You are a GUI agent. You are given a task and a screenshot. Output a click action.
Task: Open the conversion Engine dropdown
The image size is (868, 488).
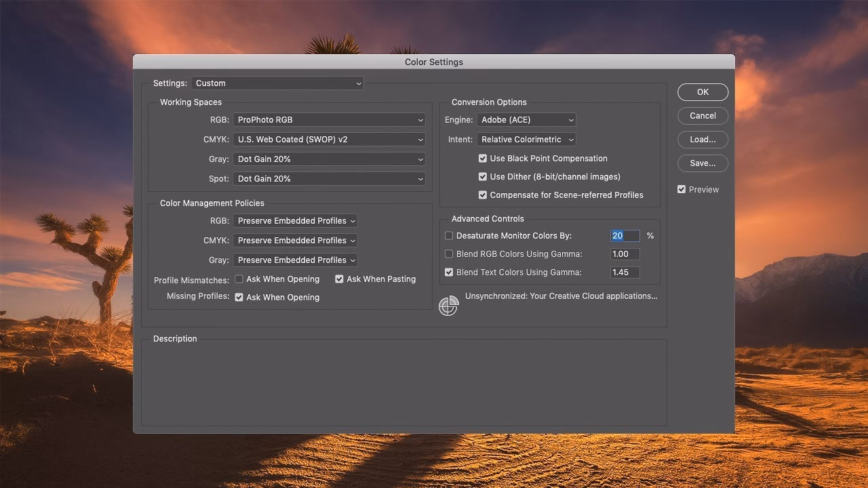click(526, 119)
